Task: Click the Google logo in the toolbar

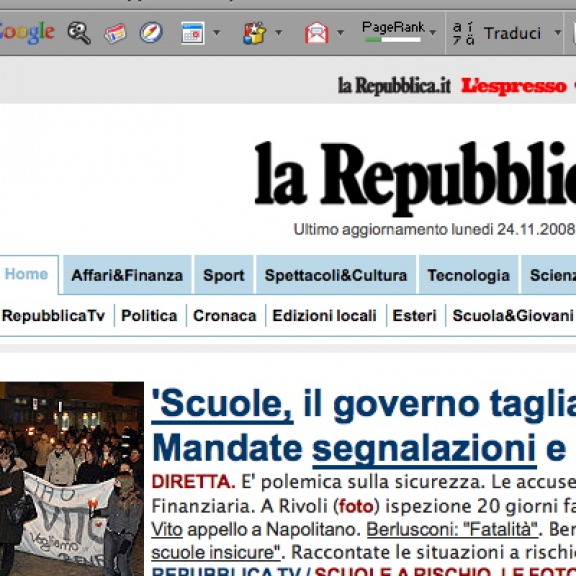Action: coord(27,32)
